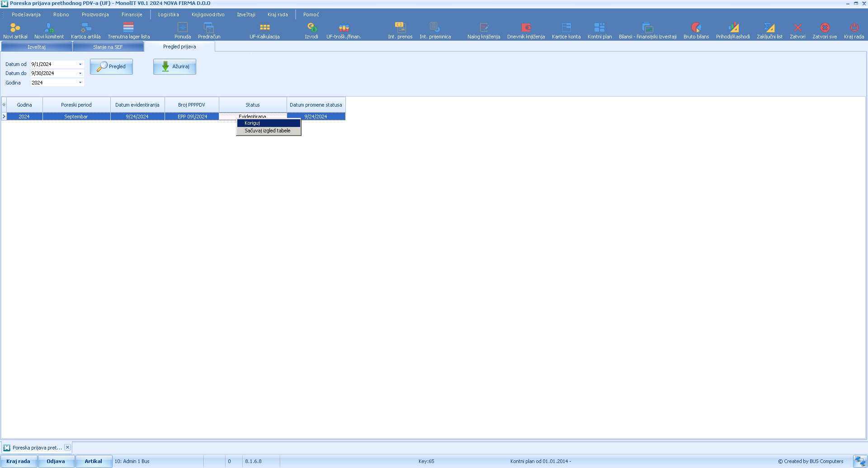Image resolution: width=868 pixels, height=468 pixels.
Task: Open the Finansije menu
Action: tap(132, 14)
